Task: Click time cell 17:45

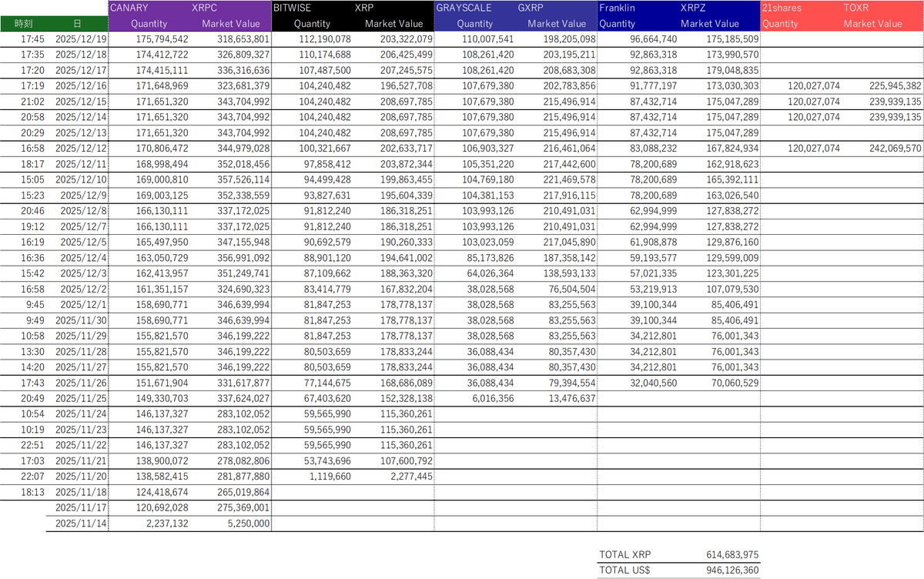Action: coord(32,39)
